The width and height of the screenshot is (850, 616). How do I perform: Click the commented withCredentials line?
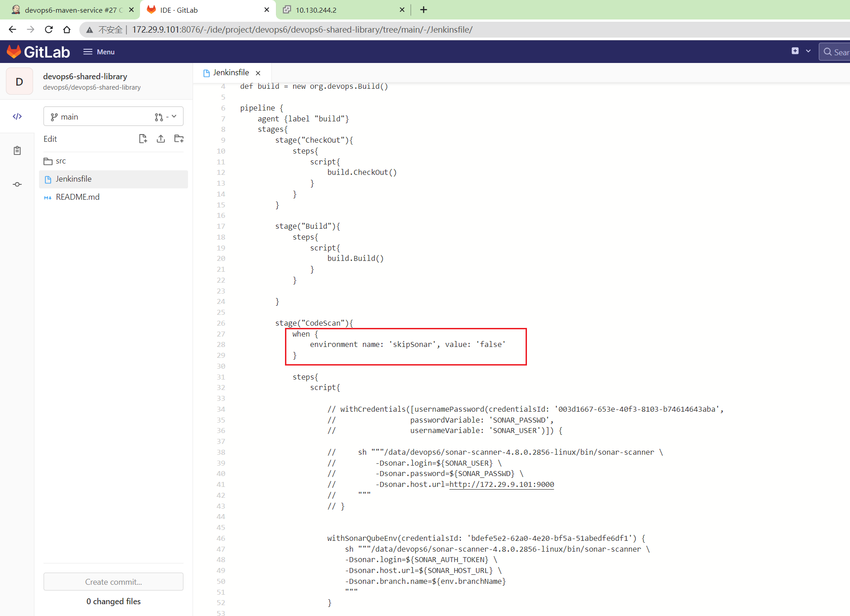tap(526, 409)
